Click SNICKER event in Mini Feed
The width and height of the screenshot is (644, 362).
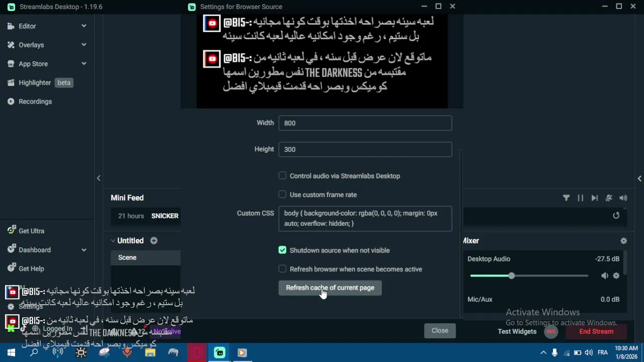tap(165, 216)
